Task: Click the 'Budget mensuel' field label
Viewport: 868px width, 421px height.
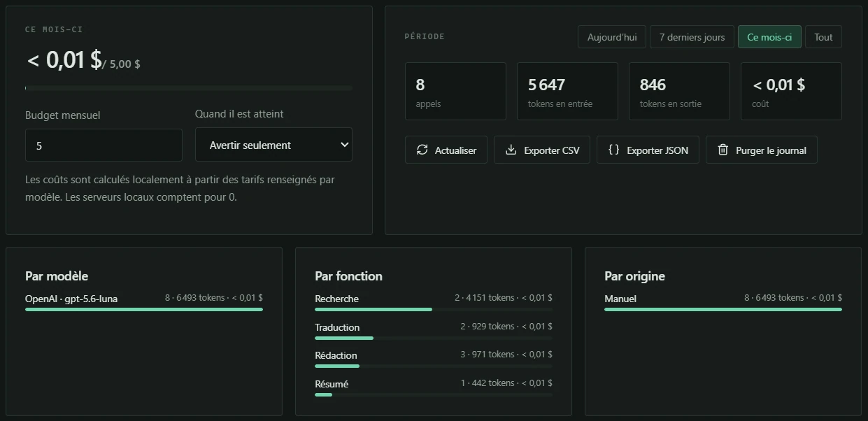Action: 62,115
